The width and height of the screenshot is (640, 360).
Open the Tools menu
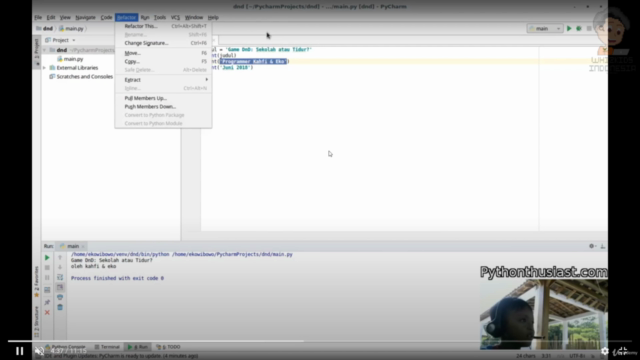tap(160, 18)
